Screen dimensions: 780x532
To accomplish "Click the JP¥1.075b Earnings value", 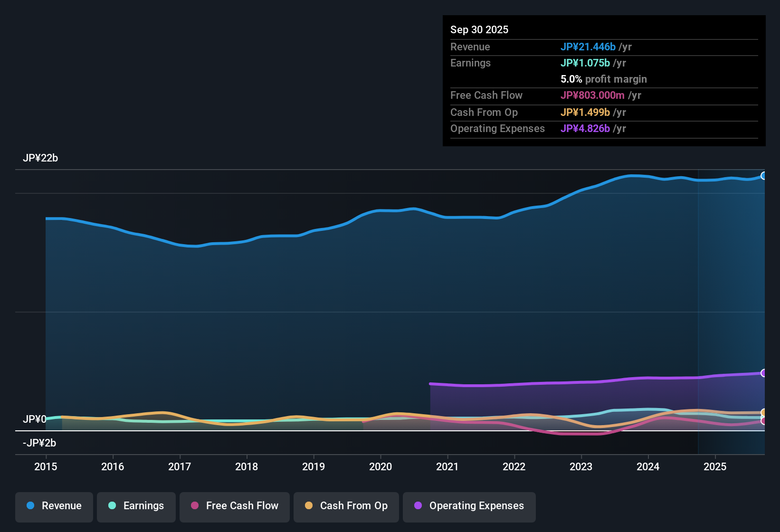I will coord(586,63).
